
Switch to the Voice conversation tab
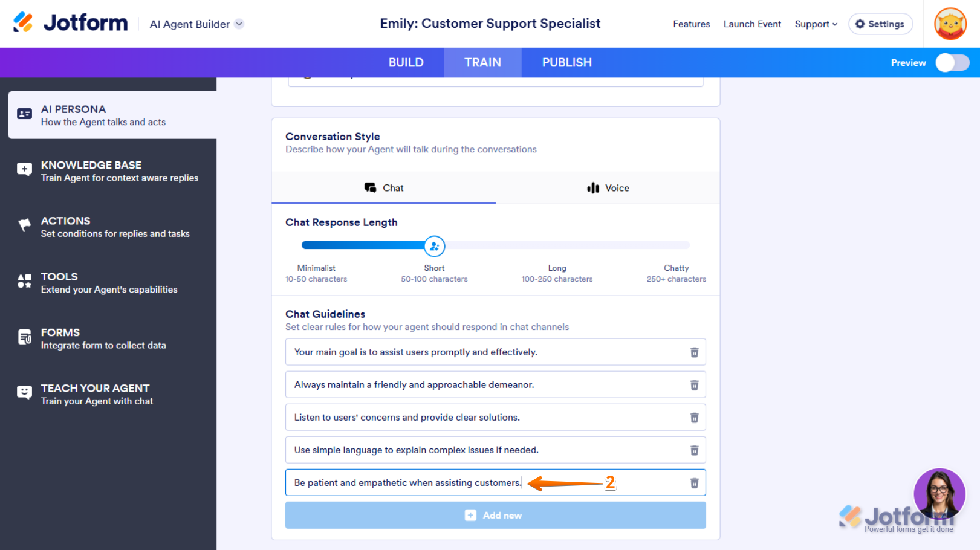[x=608, y=188]
